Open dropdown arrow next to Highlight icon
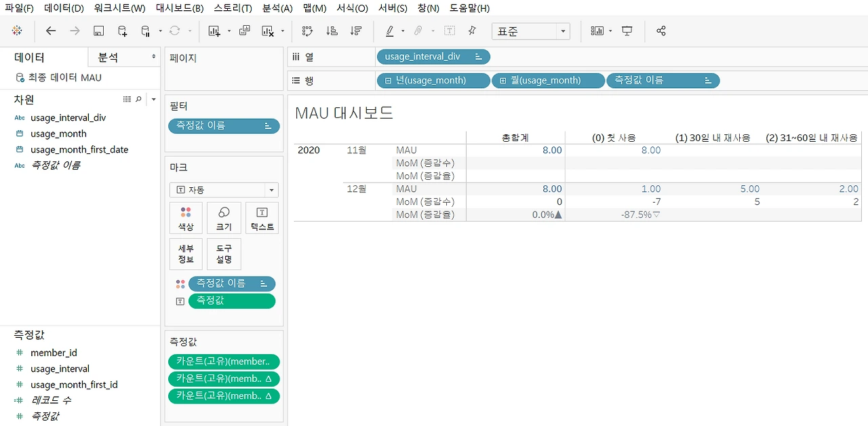The image size is (868, 426). pyautogui.click(x=403, y=31)
